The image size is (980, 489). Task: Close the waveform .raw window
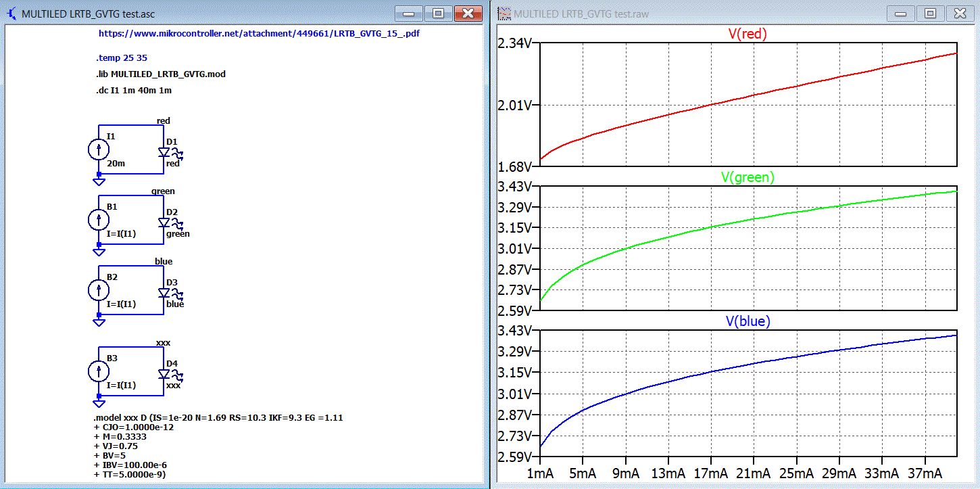960,13
